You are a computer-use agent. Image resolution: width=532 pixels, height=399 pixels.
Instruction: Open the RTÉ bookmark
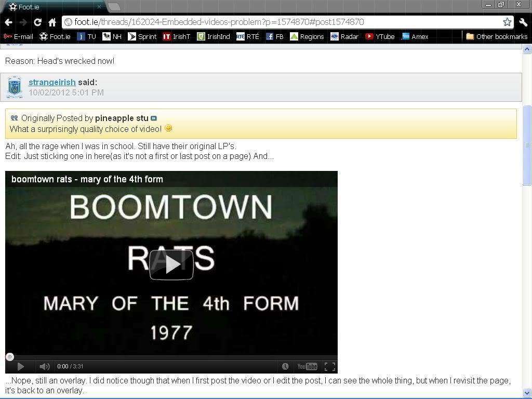(248, 36)
